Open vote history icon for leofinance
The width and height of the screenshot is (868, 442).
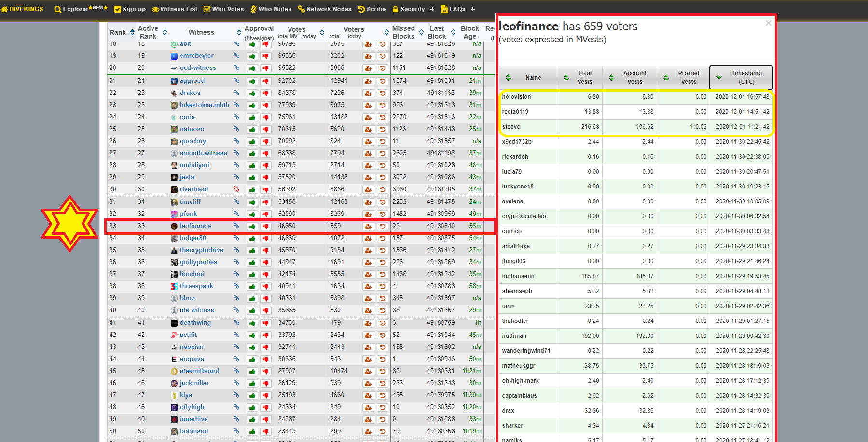382,226
